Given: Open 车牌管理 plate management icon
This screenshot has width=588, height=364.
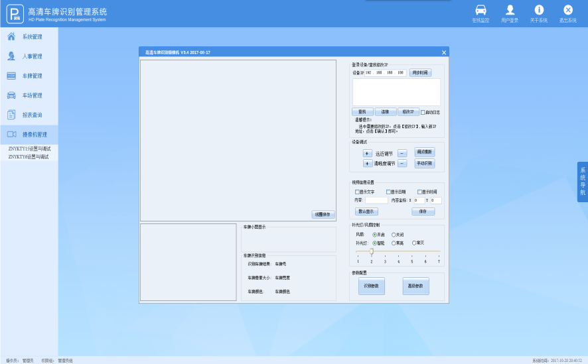Looking at the screenshot, I should [x=11, y=76].
